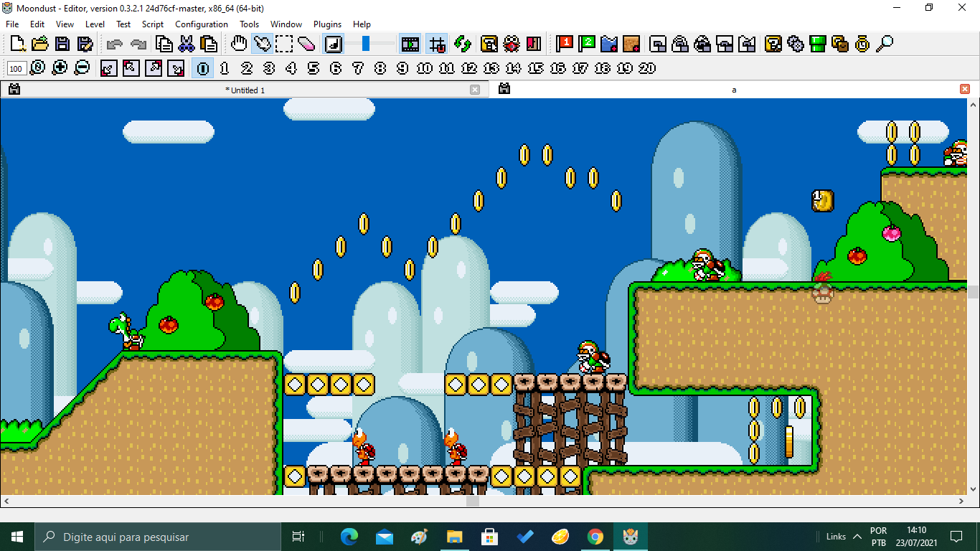
Task: Switch to section 20
Action: click(647, 68)
